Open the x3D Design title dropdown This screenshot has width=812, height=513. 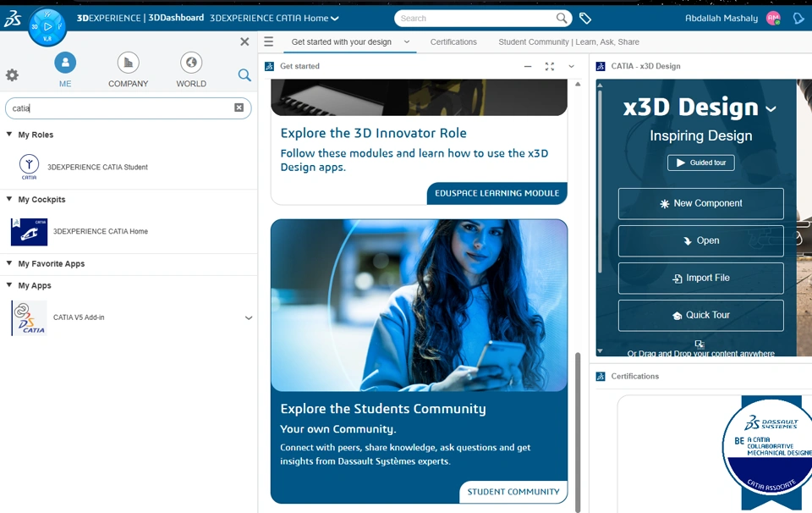point(771,109)
